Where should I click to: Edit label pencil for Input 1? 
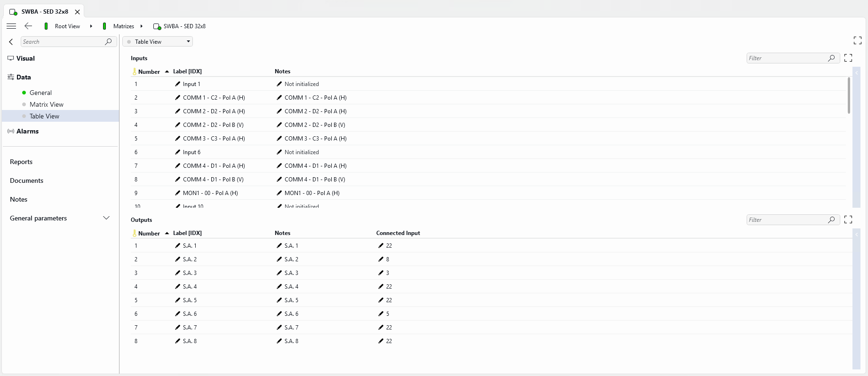coord(177,84)
